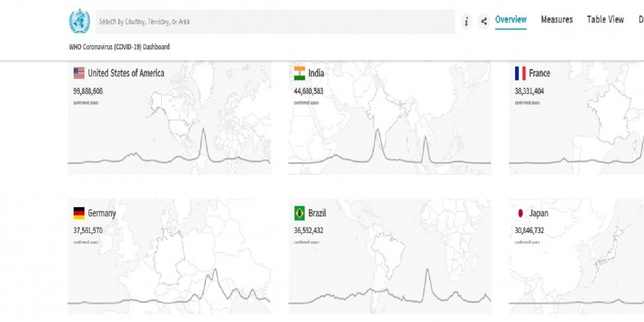Click the France flag icon

[520, 74]
